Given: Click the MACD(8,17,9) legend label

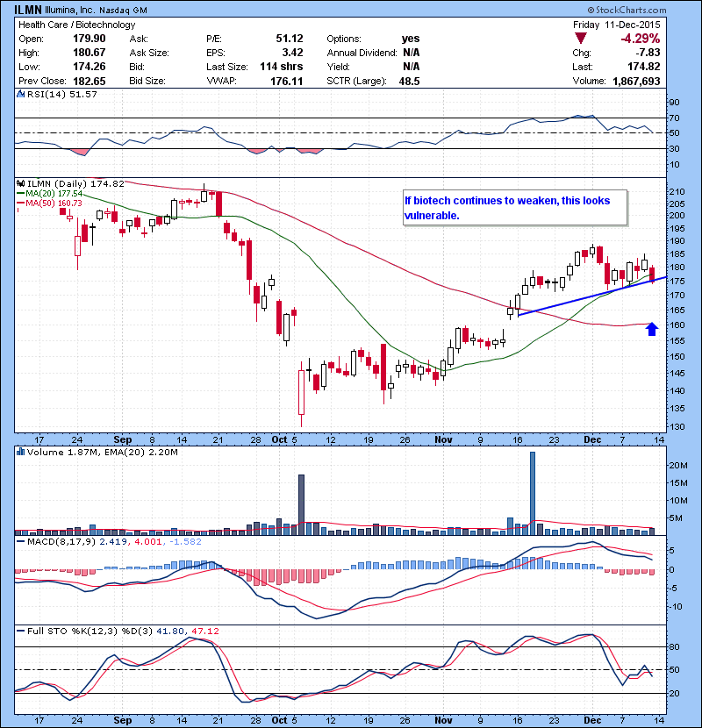Looking at the screenshot, I should 62,541.
